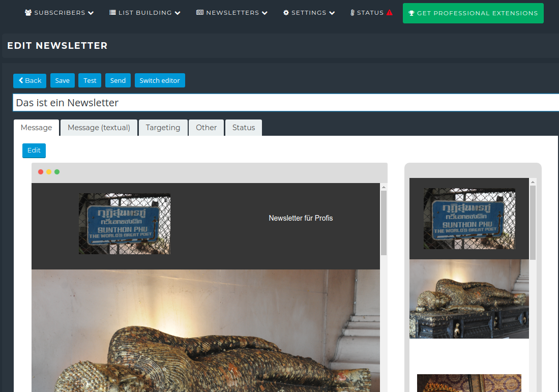Open the Newsletters menu

tap(232, 13)
